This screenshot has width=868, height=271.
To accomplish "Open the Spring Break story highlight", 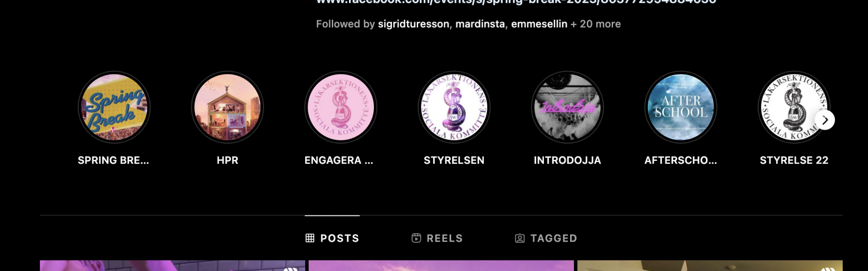I will 114,107.
